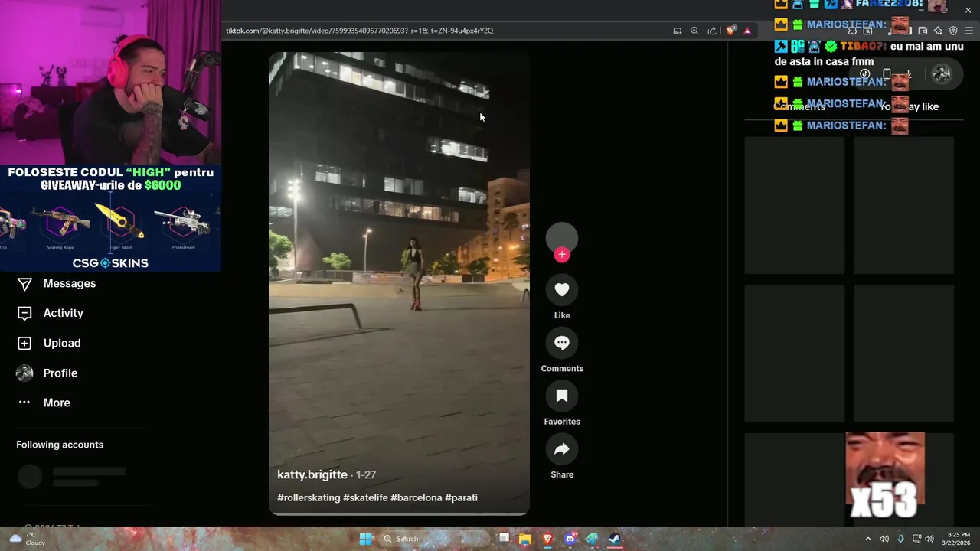Click the katty.brigitte username link
Screen dimensions: 980x551
point(312,474)
